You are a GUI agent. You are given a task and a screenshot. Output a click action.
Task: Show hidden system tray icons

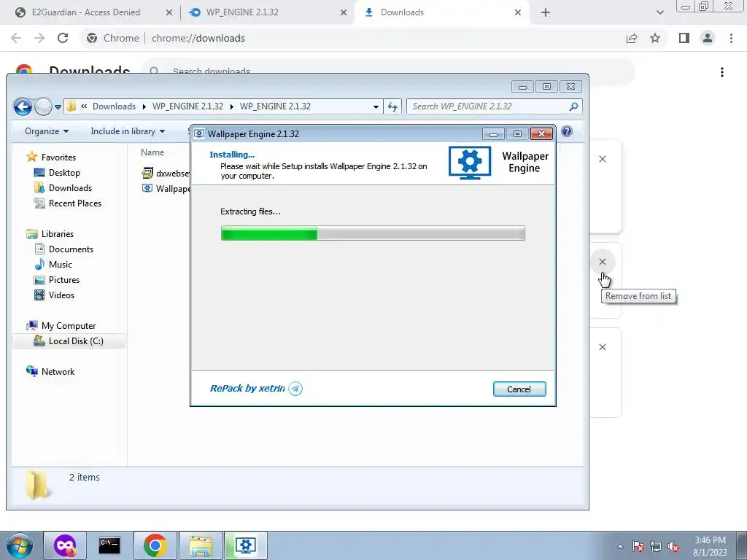(x=620, y=546)
